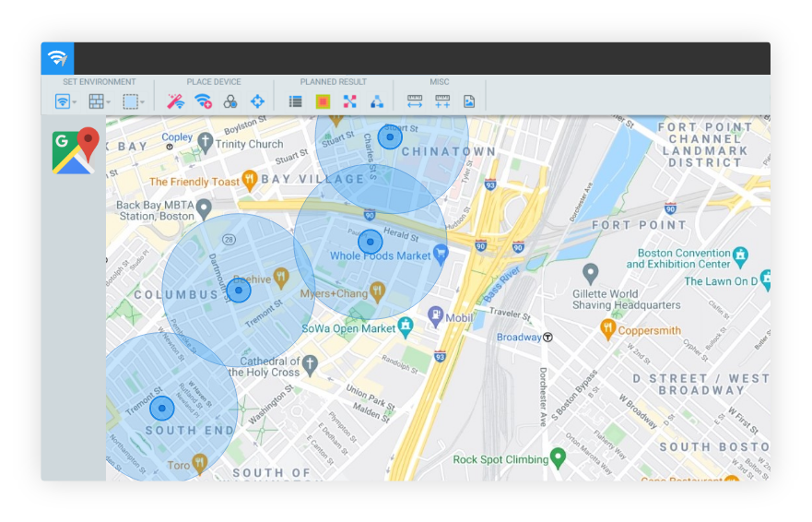
Task: Click the Toro restaurant pin
Action: (x=200, y=464)
